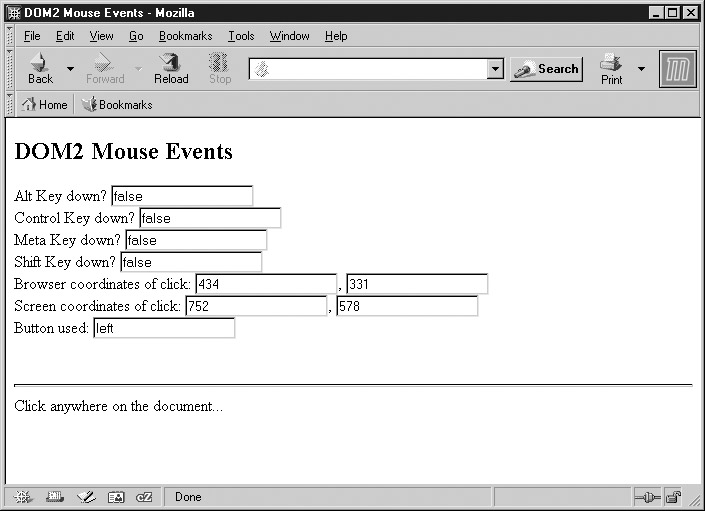
Task: Click the security padlock icon
Action: (673, 497)
